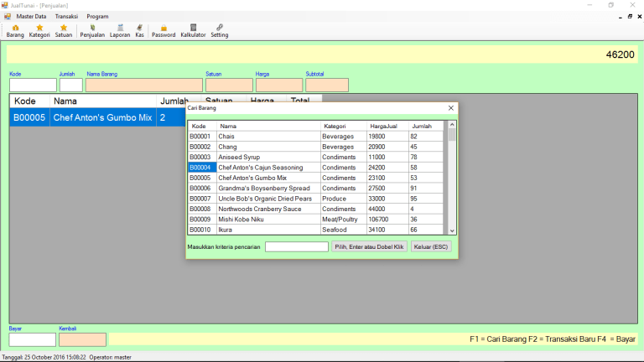Launch the Penjualan toolbar icon
This screenshot has width=644, height=362.
pos(92,31)
